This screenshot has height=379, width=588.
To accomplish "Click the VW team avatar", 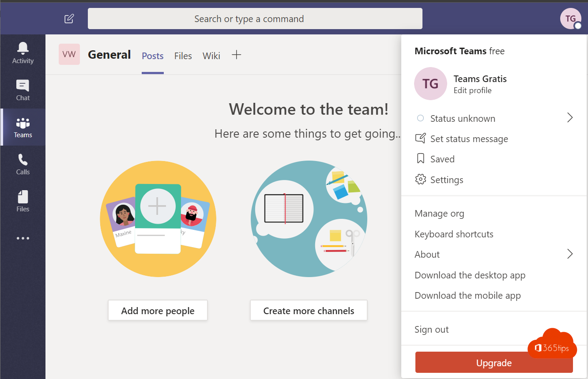I will (69, 54).
